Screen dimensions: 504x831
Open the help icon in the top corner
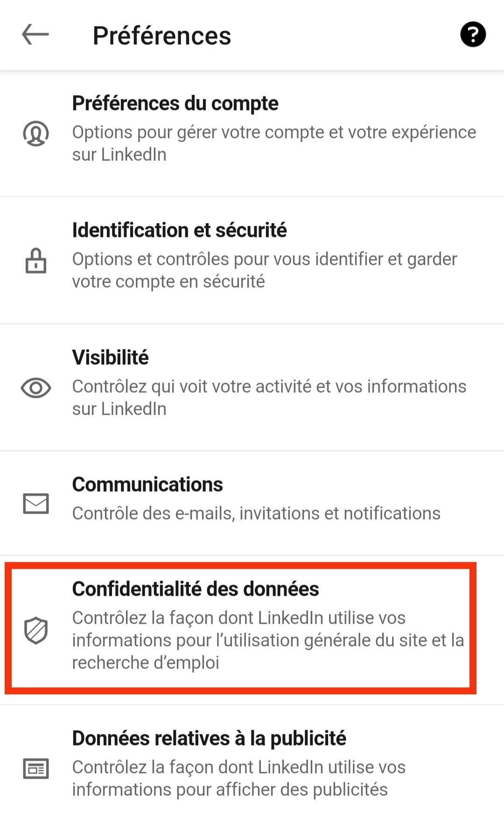click(x=473, y=34)
